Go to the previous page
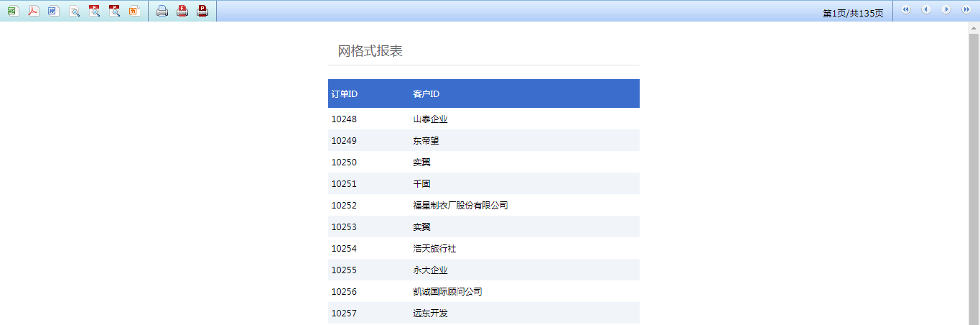 (926, 9)
